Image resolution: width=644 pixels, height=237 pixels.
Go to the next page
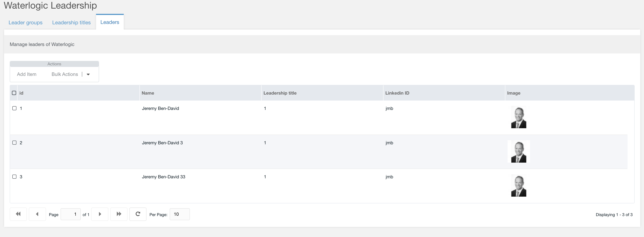coord(100,214)
